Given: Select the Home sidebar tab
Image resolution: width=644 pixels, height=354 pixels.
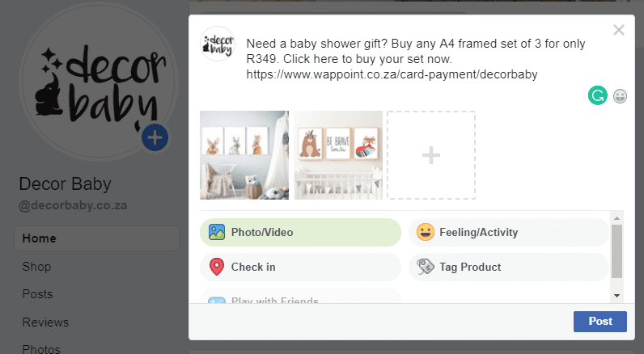Looking at the screenshot, I should point(96,238).
